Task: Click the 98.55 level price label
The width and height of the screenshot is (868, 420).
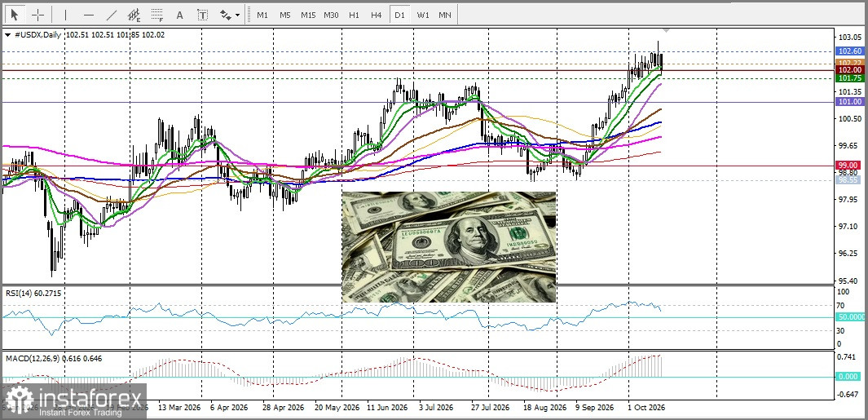Action: point(848,179)
